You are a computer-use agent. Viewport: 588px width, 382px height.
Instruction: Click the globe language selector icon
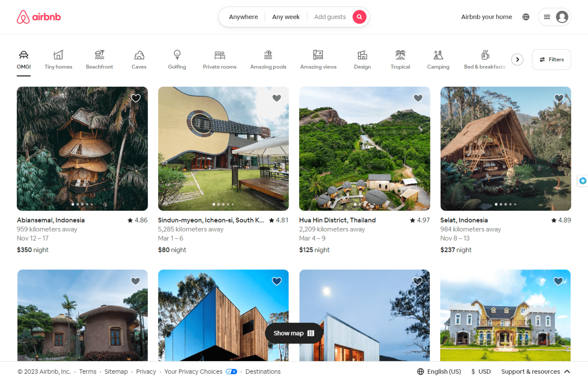(525, 17)
